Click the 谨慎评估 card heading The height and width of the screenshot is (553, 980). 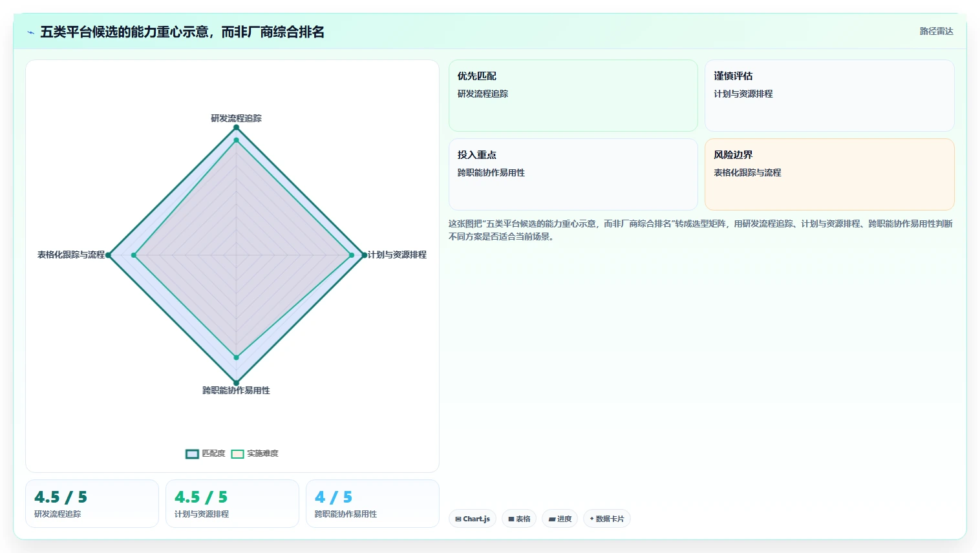pos(733,76)
